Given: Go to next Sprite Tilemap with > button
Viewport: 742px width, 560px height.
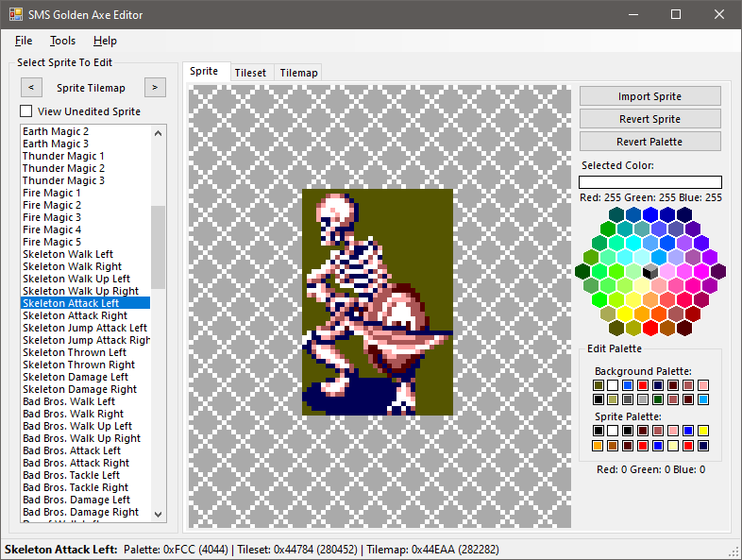Looking at the screenshot, I should pos(155,88).
